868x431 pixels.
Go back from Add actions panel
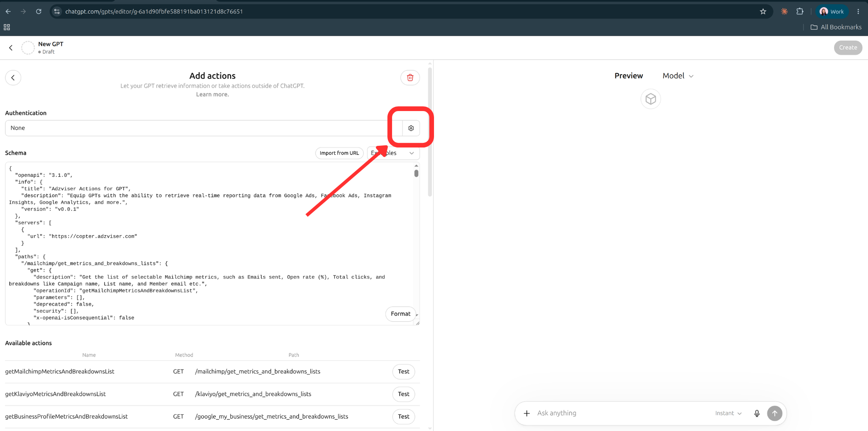point(13,78)
